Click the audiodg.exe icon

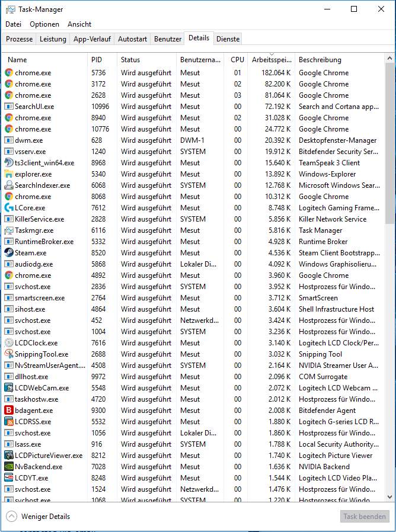9,264
